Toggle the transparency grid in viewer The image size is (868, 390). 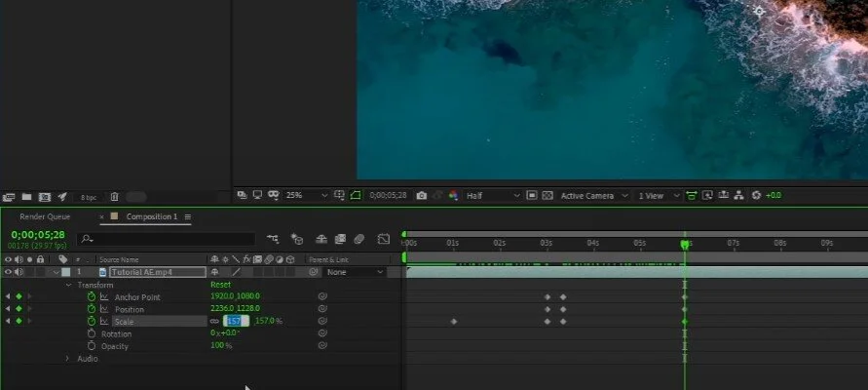pyautogui.click(x=547, y=196)
